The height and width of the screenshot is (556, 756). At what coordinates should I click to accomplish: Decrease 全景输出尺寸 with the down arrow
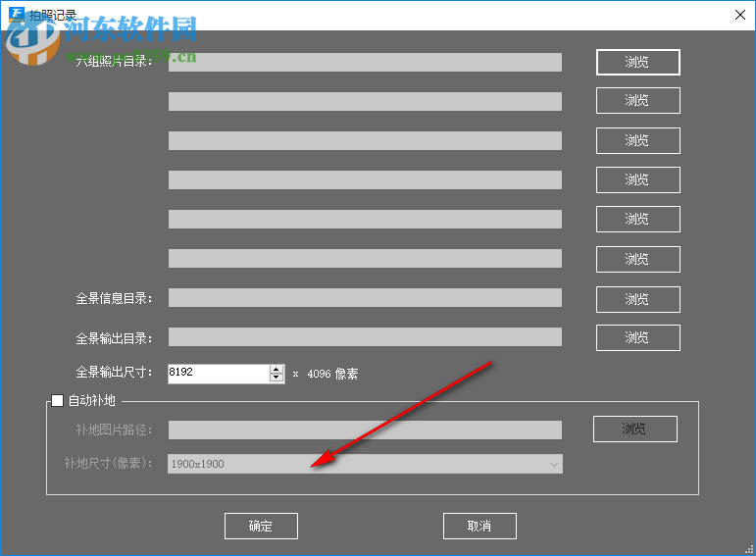[x=277, y=379]
